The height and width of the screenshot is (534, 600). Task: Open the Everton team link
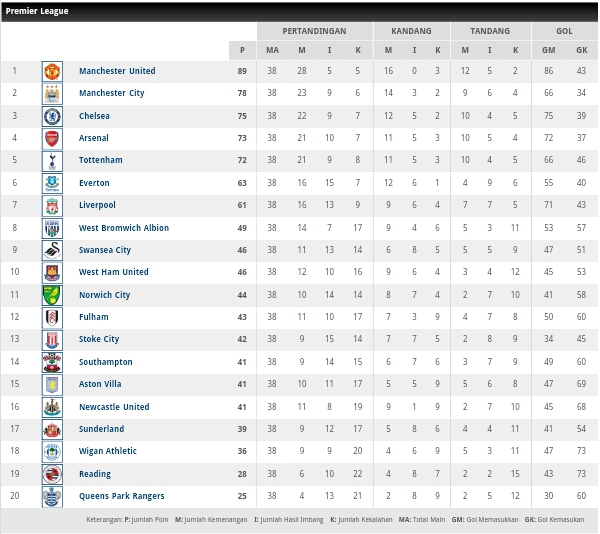pos(94,183)
